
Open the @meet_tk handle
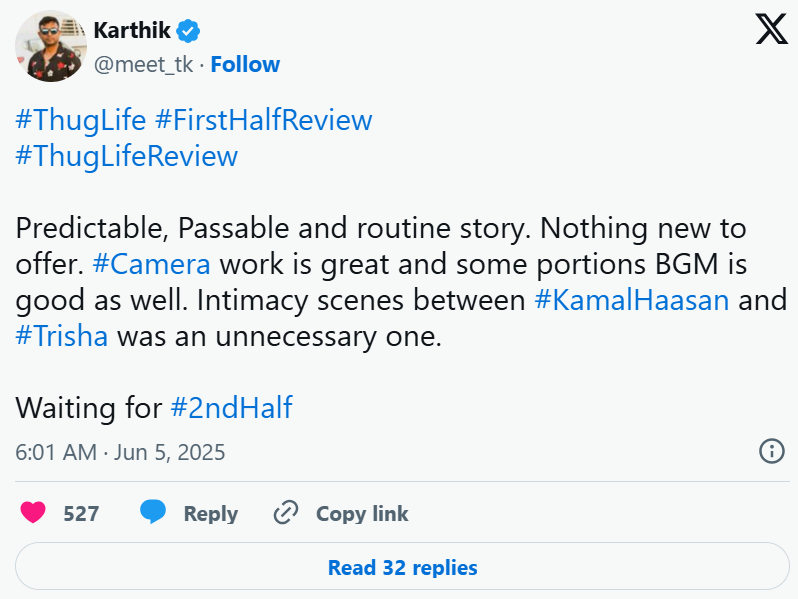coord(143,65)
